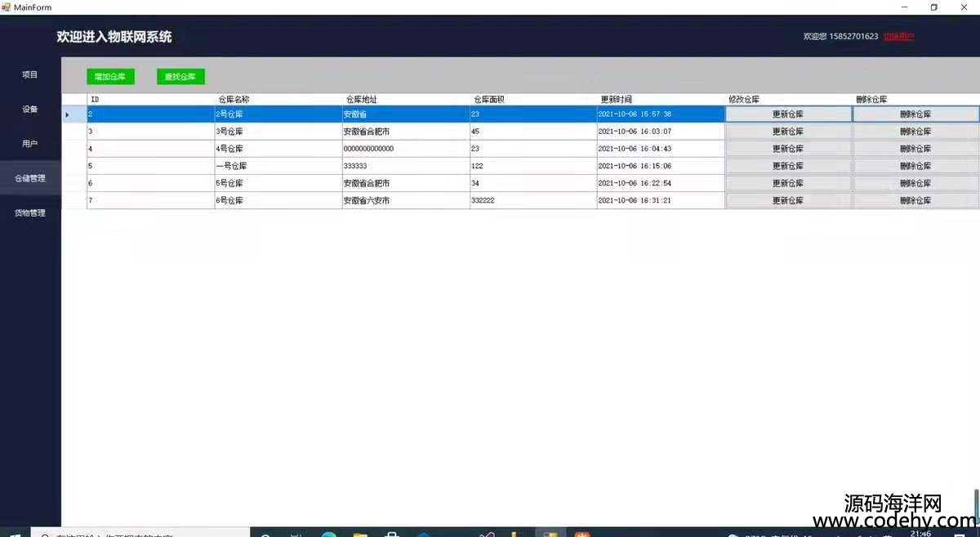
Task: Open the 设备 section in sidebar
Action: (x=30, y=109)
